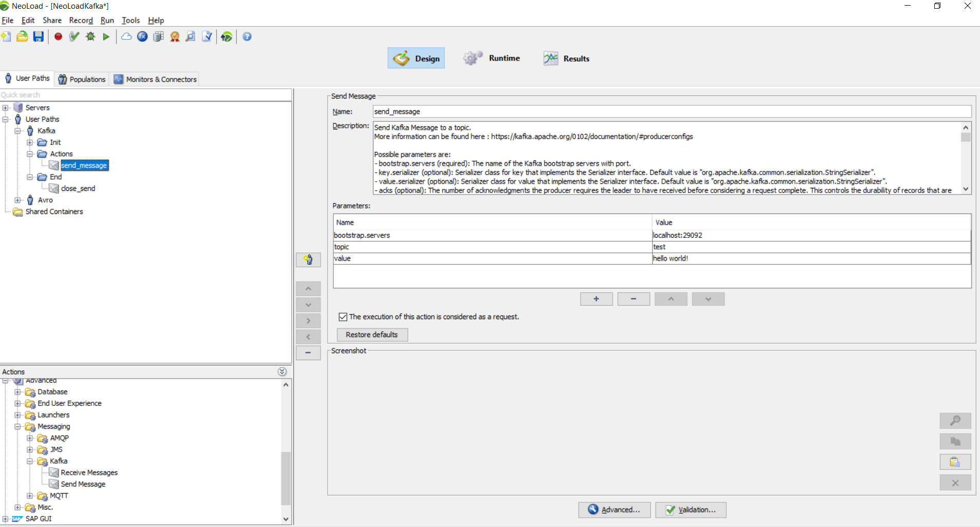Click the move up arrow between panels
Image resolution: width=980 pixels, height=527 pixels.
[x=308, y=289]
